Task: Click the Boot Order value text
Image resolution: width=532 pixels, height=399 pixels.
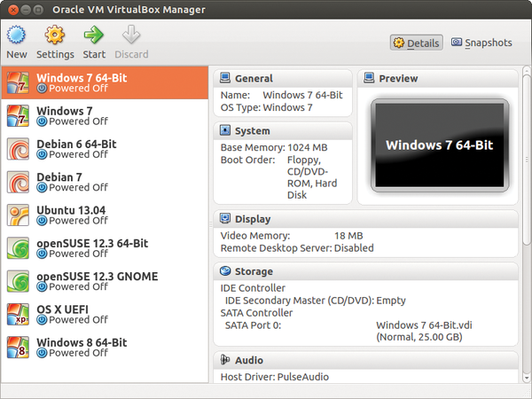Action: coord(312,177)
